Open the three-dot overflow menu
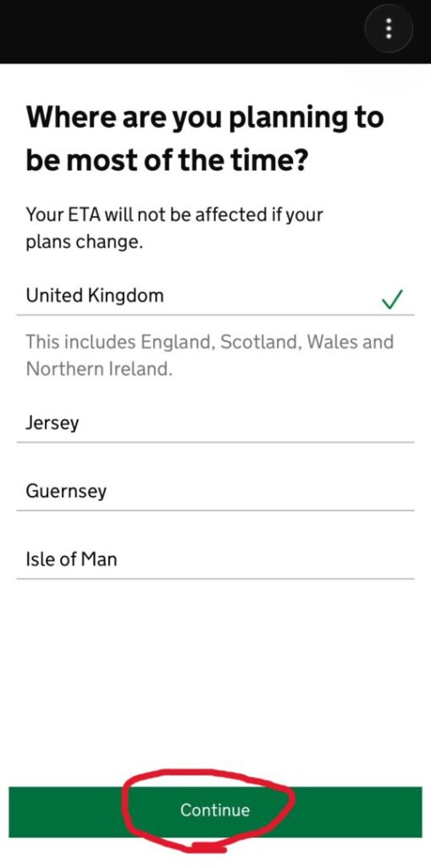 coord(389,28)
